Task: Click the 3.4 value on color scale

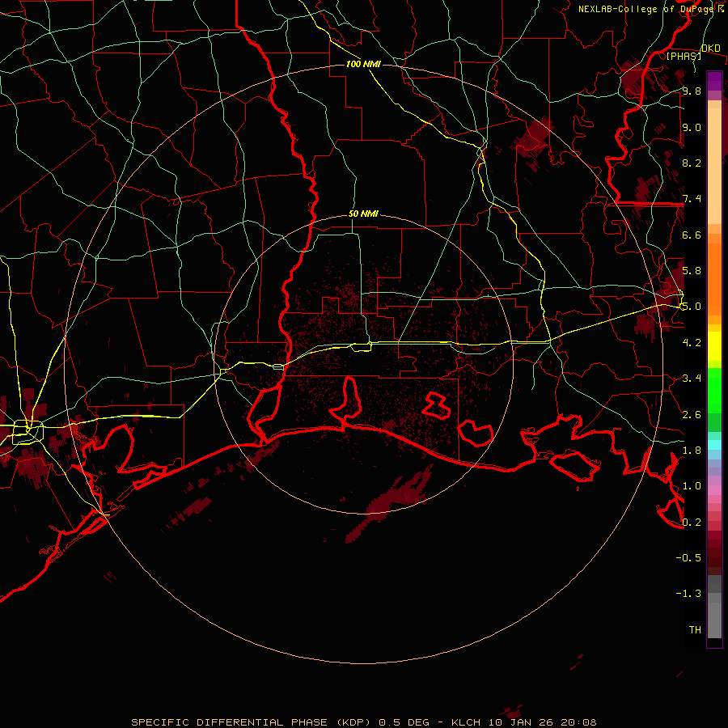Action: coord(692,379)
